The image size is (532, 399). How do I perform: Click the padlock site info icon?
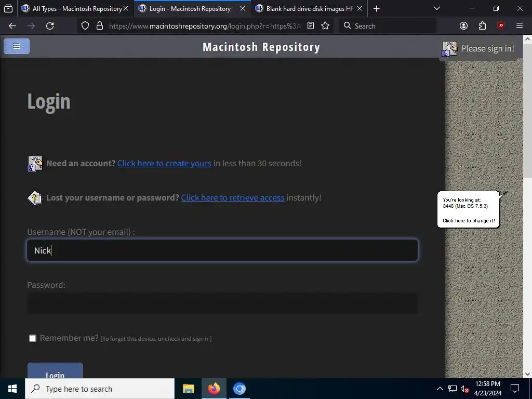(99, 26)
